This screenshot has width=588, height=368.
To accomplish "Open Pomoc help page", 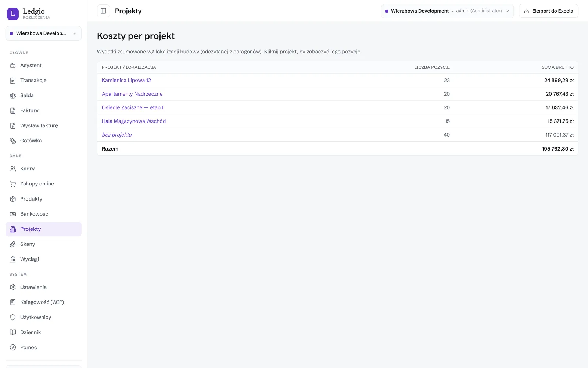I will pos(43,348).
